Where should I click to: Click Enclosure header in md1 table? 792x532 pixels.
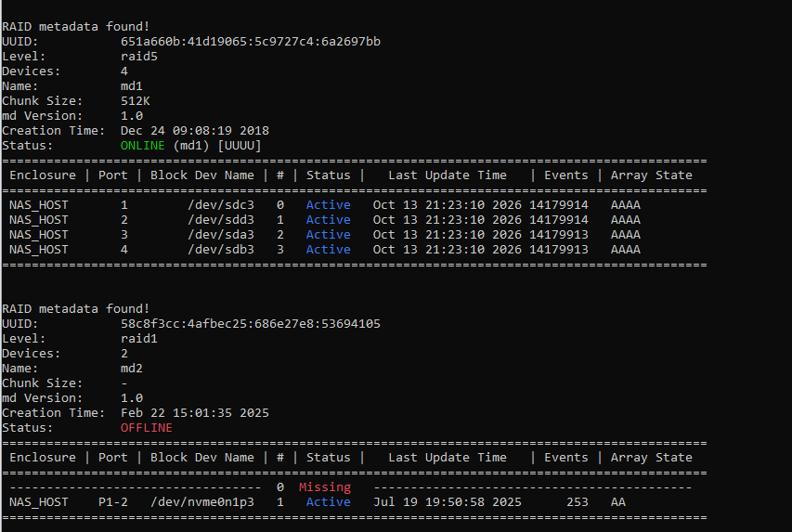point(43,175)
